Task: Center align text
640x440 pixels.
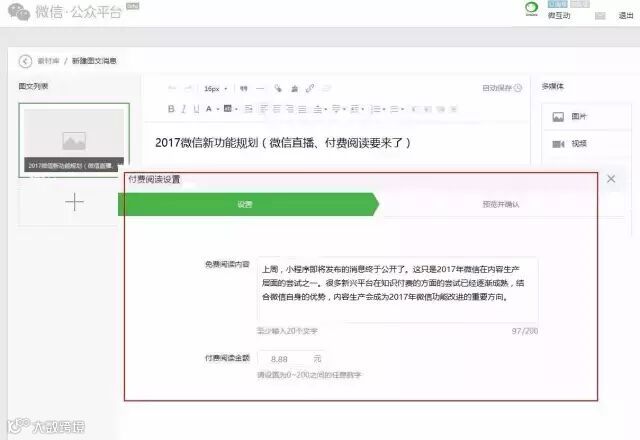Action: point(277,109)
